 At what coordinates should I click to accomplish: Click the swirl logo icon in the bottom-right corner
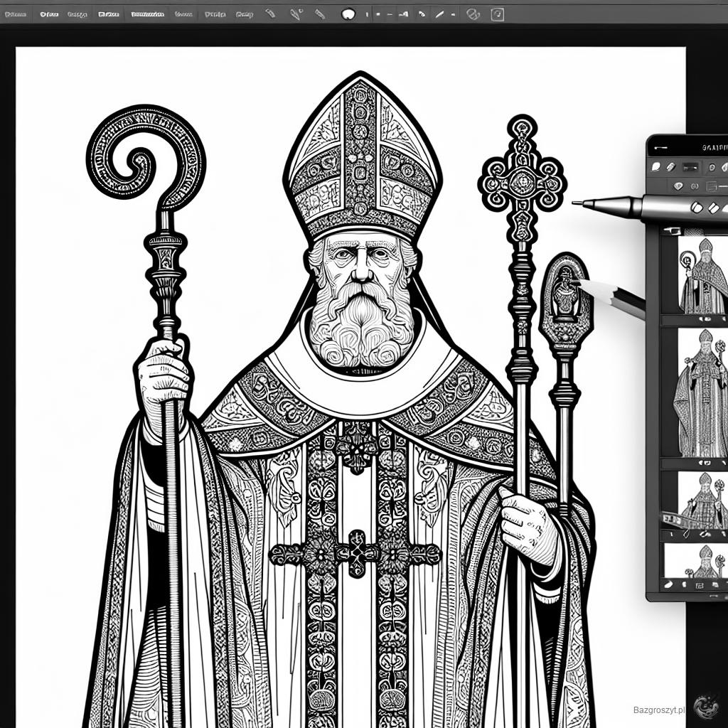pos(706,706)
